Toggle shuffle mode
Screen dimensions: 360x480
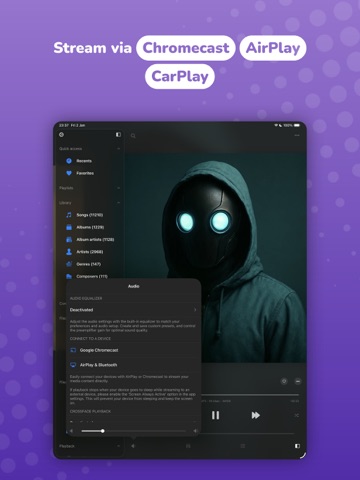coord(296,415)
